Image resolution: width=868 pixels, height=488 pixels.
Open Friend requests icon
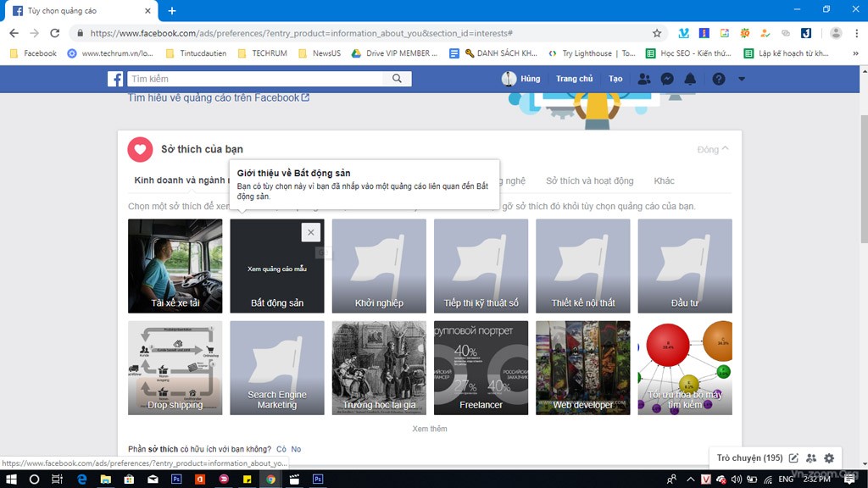[644, 79]
